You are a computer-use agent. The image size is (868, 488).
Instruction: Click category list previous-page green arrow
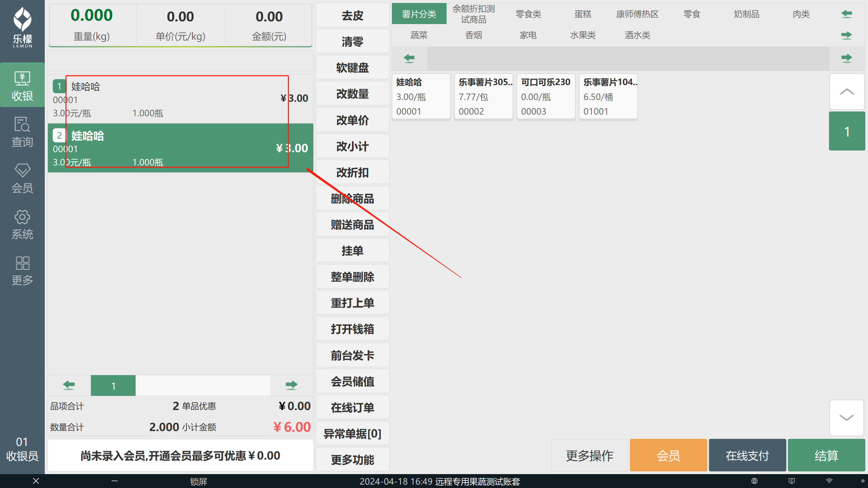[x=847, y=14]
